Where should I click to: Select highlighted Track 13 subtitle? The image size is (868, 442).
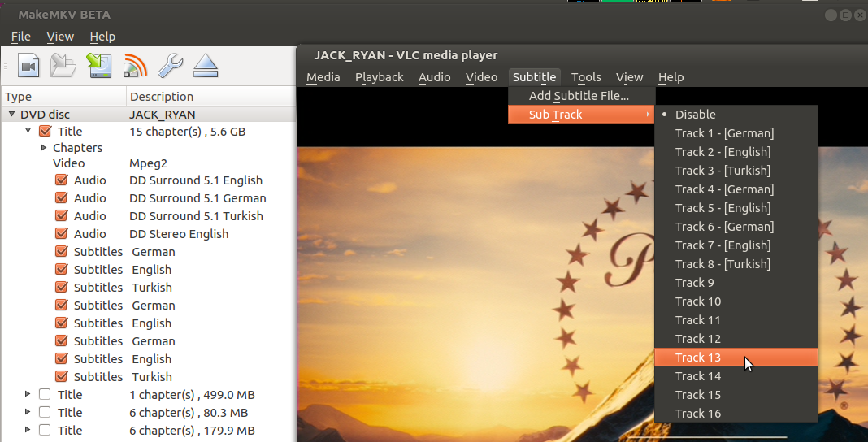coord(736,357)
